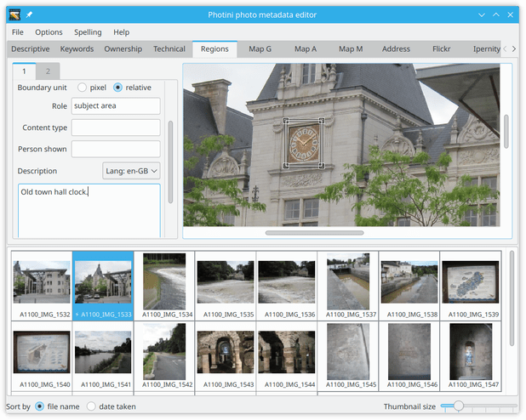Click the Photini app icon in title bar

14,14
